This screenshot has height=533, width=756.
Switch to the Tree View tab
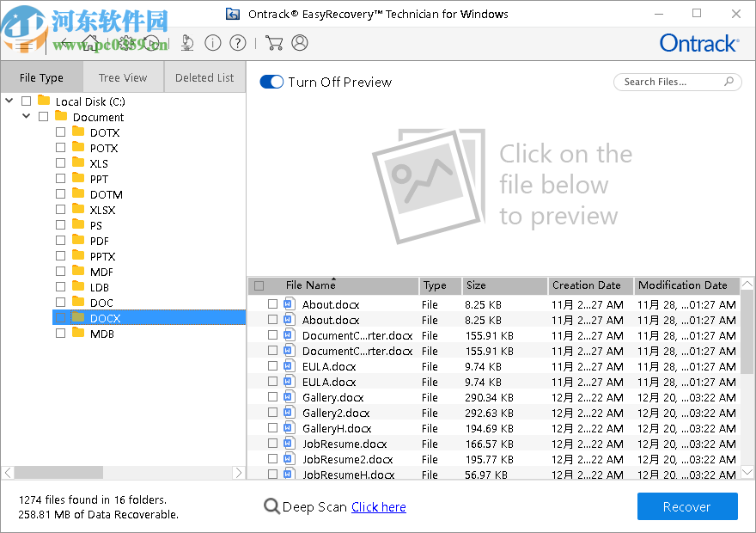click(123, 77)
